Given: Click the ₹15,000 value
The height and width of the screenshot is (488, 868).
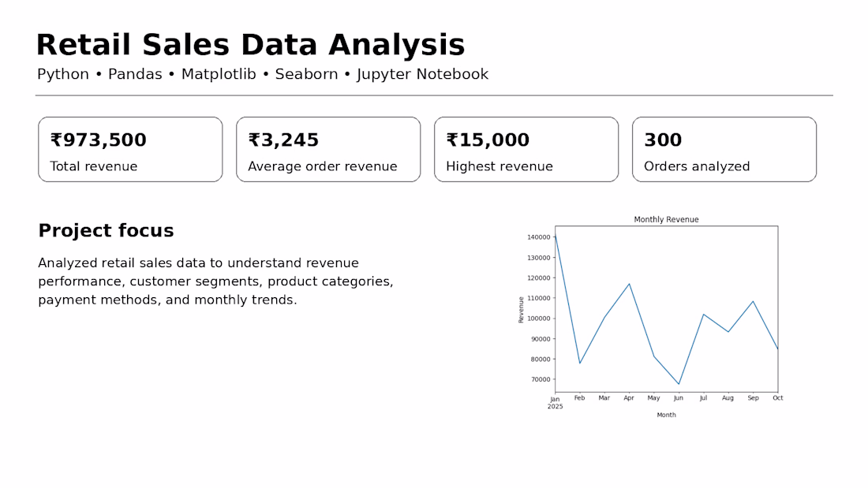Looking at the screenshot, I should [x=488, y=140].
